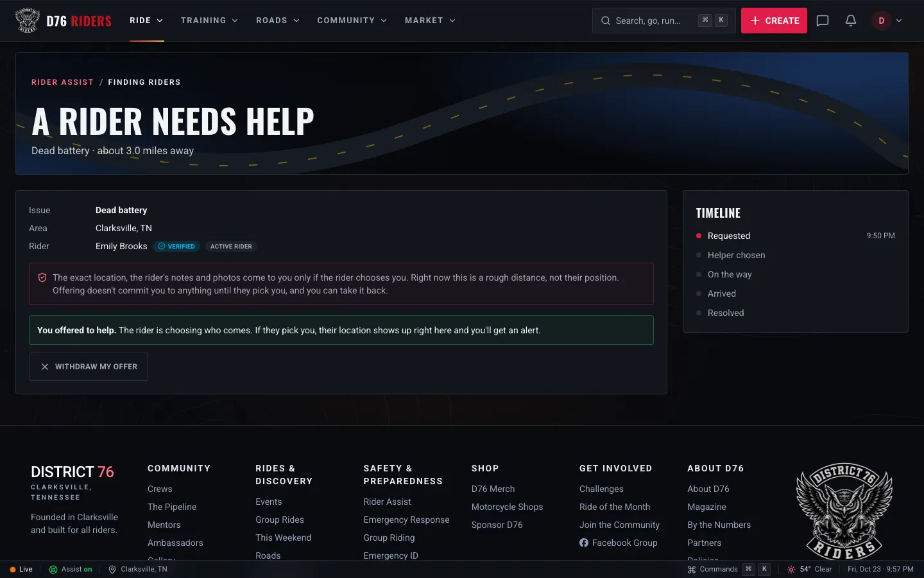
Task: Click the D76 Riders owl logo
Action: 27,21
